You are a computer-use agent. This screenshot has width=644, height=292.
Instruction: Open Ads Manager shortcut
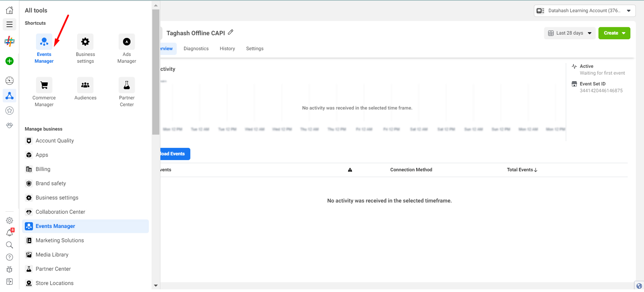[127, 49]
